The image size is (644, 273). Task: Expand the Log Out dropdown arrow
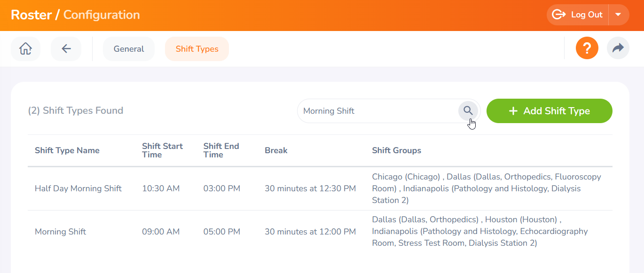pyautogui.click(x=619, y=15)
